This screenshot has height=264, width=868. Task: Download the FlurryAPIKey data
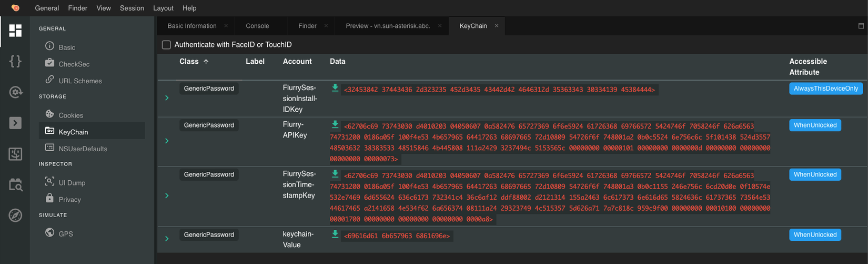pos(335,125)
